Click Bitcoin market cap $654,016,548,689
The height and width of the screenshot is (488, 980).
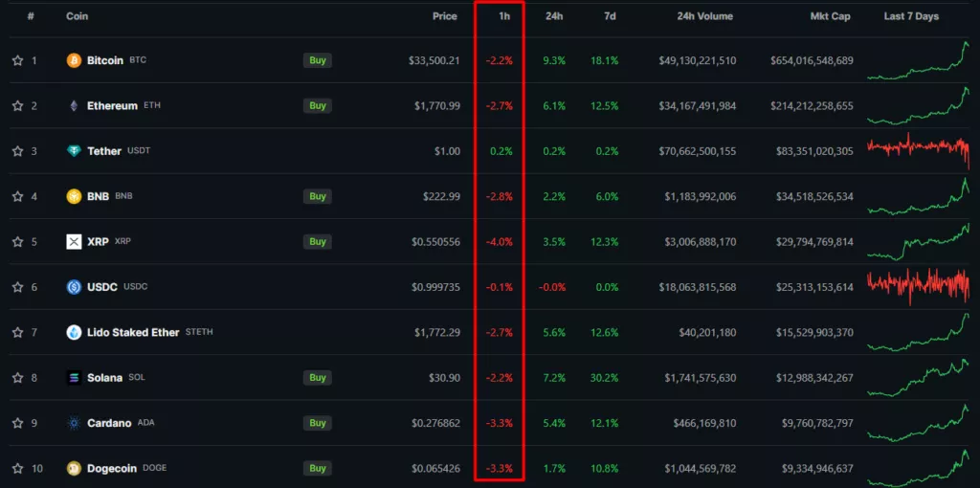(812, 60)
